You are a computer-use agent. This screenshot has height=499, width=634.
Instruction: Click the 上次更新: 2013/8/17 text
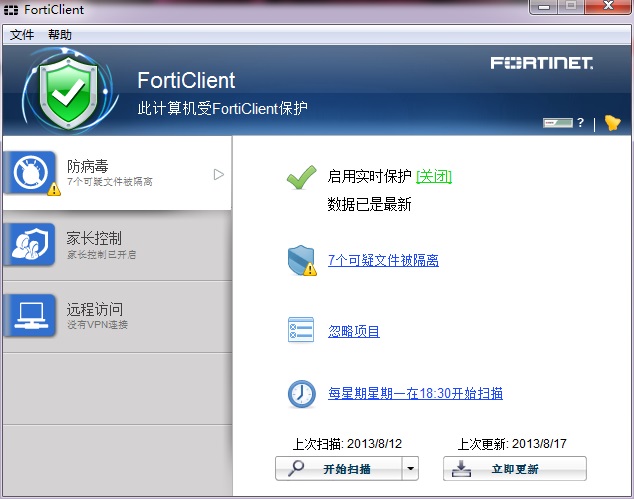click(512, 444)
